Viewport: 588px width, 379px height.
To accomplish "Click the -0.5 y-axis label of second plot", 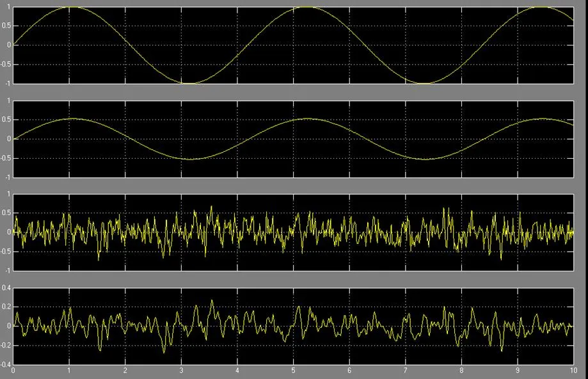I will click(x=6, y=158).
